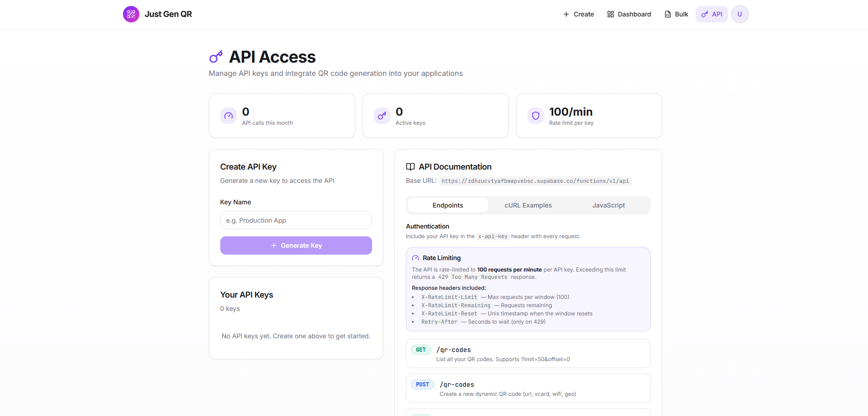Viewport: 868px width, 416px height.
Task: Click the key icon in Active keys card
Action: click(382, 116)
